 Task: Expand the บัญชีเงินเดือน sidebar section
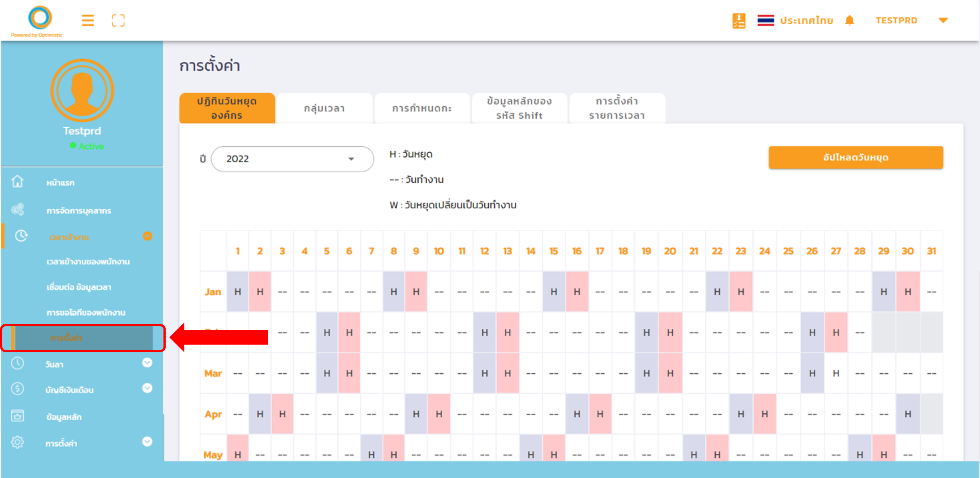tap(147, 388)
